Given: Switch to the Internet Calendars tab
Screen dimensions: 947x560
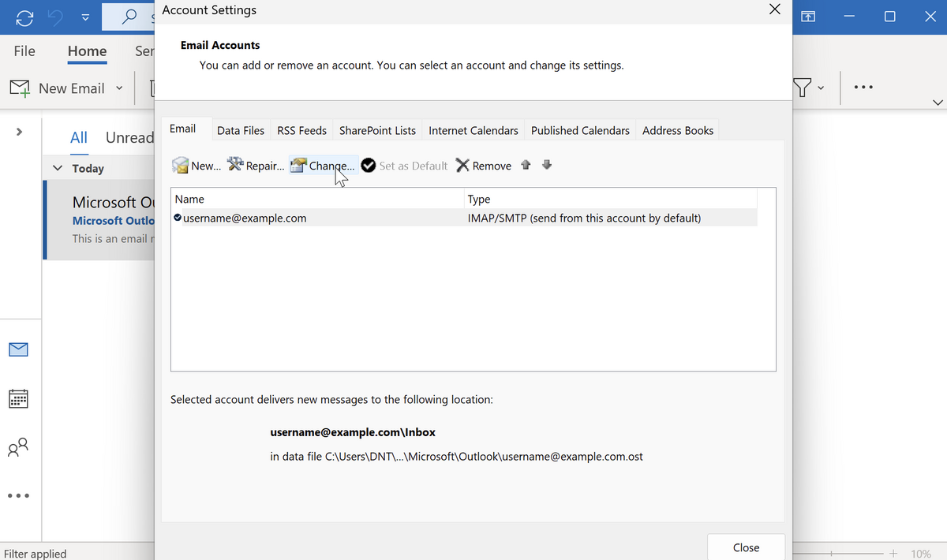Looking at the screenshot, I should coord(473,131).
